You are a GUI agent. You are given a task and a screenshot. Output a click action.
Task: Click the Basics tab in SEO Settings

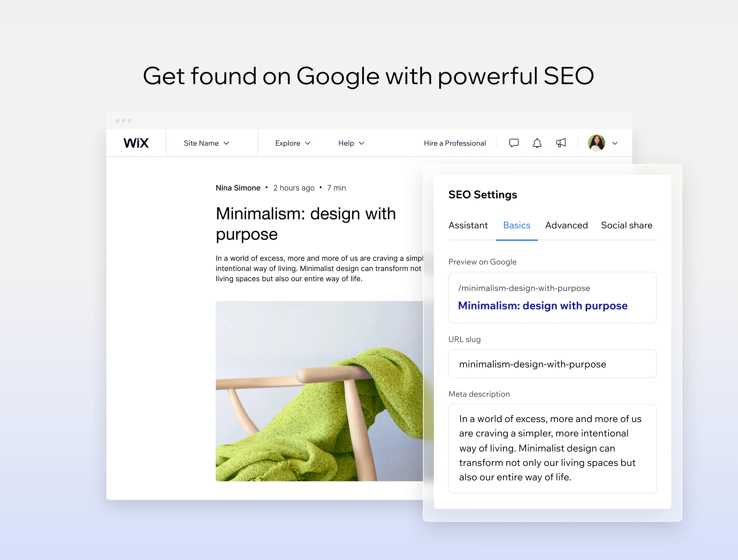(x=516, y=225)
